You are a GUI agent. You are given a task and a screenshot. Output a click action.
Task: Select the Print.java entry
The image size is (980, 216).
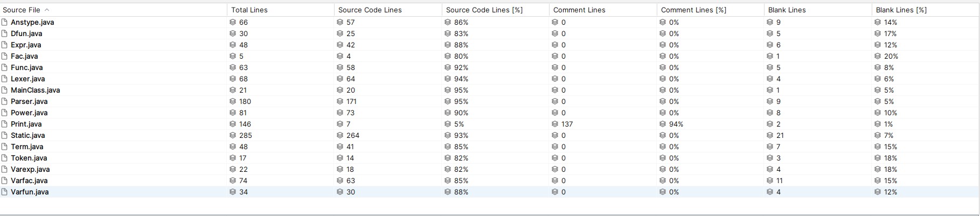point(489,124)
